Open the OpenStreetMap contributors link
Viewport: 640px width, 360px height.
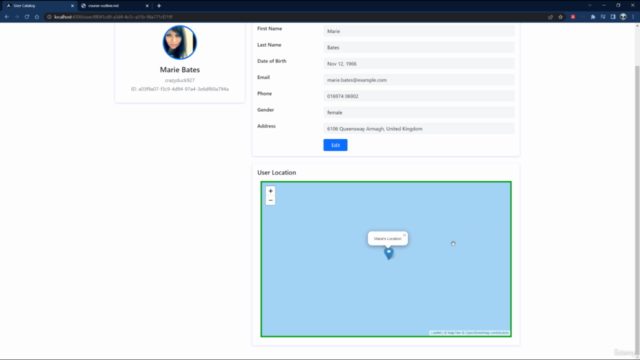pyautogui.click(x=487, y=333)
